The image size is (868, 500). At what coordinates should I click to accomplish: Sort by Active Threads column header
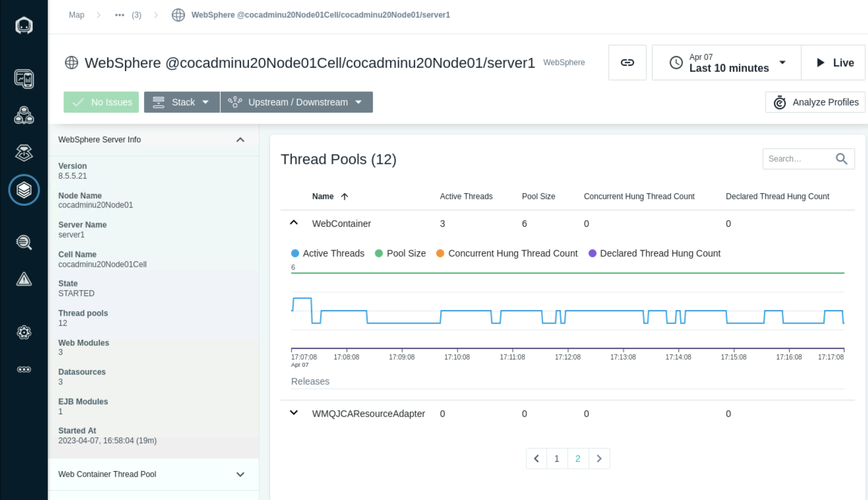click(x=466, y=196)
